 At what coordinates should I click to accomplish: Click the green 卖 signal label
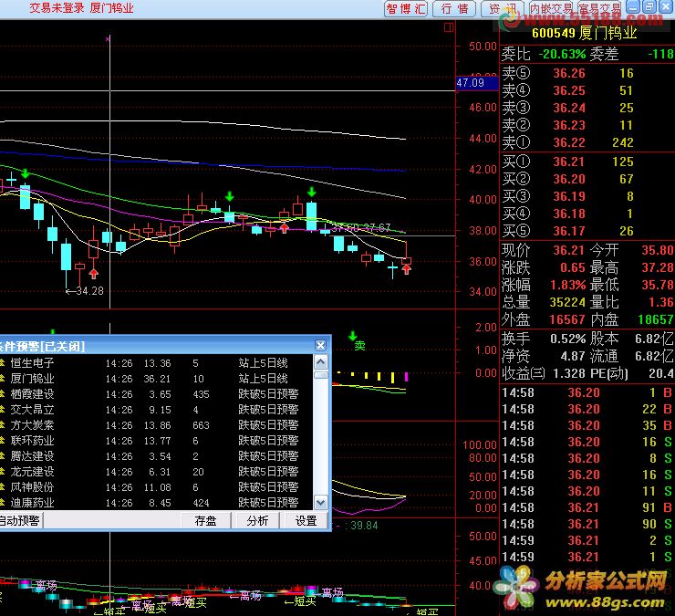(x=359, y=346)
